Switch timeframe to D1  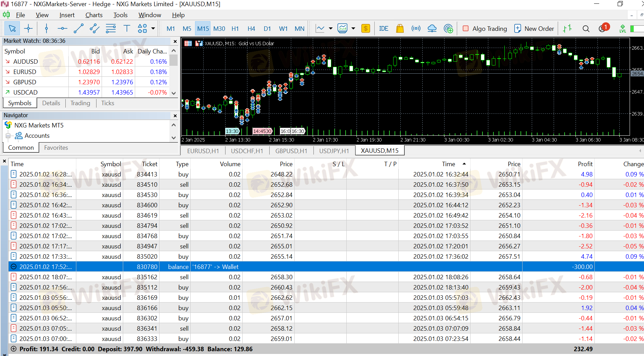pos(267,28)
